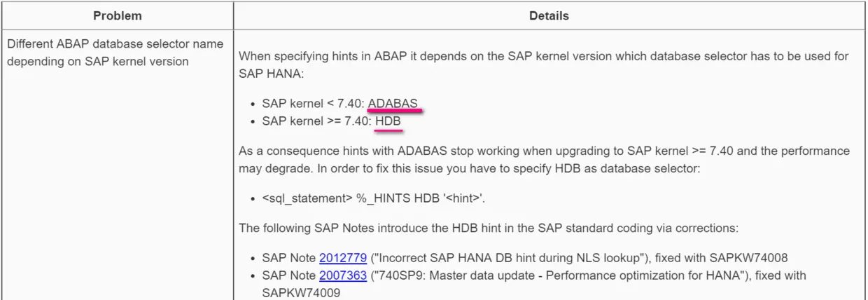Click the Problem column header

pyautogui.click(x=117, y=15)
